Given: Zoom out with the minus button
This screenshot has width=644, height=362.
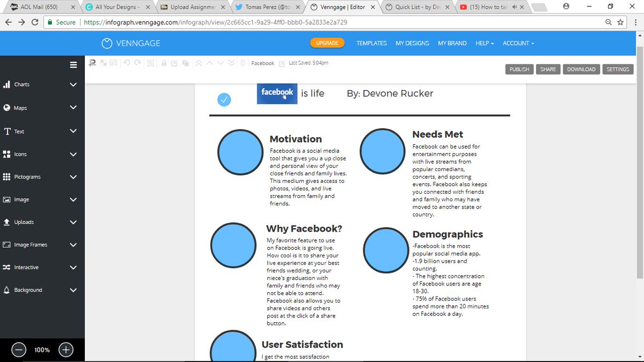Looking at the screenshot, I should pyautogui.click(x=19, y=350).
